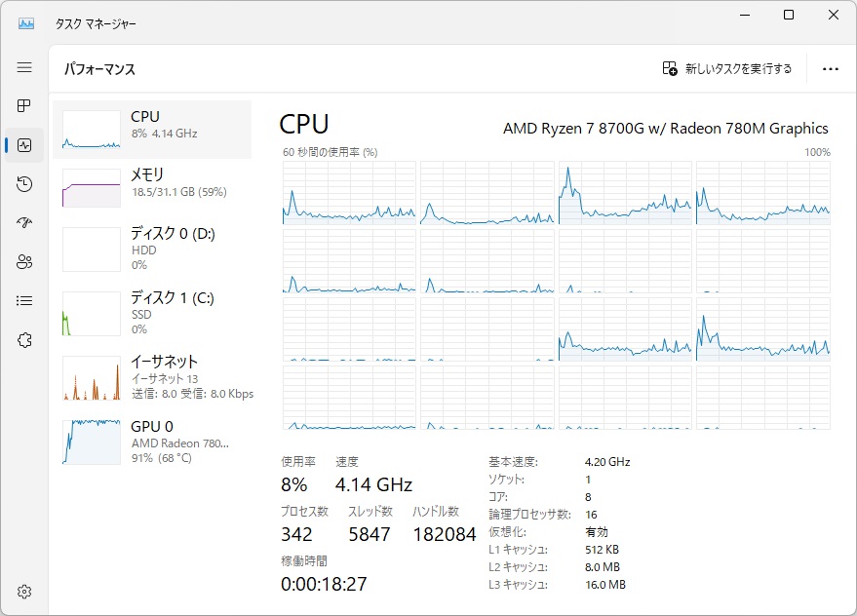Open the Processes page icon
This screenshot has width=857, height=616.
tap(24, 105)
